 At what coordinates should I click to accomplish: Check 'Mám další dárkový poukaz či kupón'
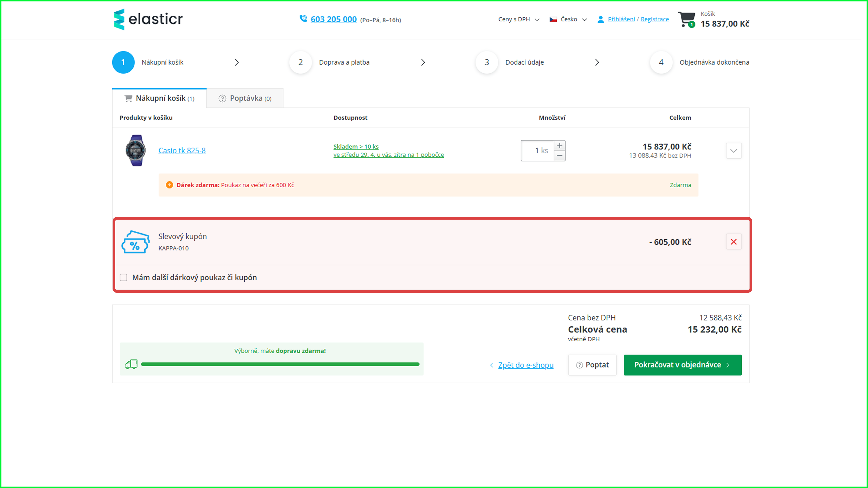tap(124, 277)
